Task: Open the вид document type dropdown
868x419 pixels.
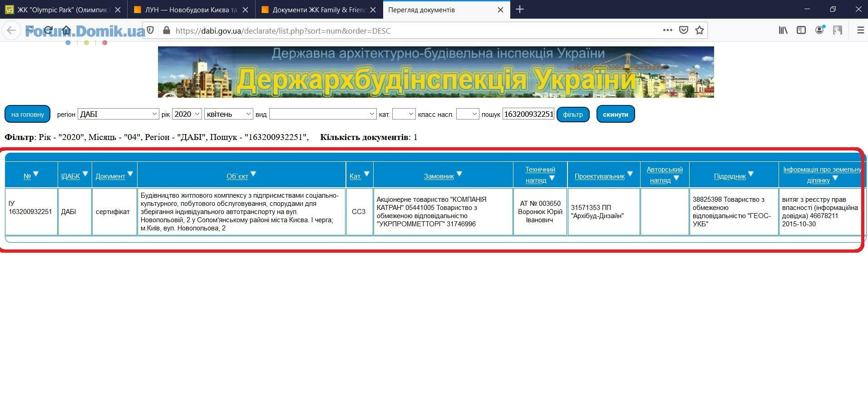Action: 323,114
